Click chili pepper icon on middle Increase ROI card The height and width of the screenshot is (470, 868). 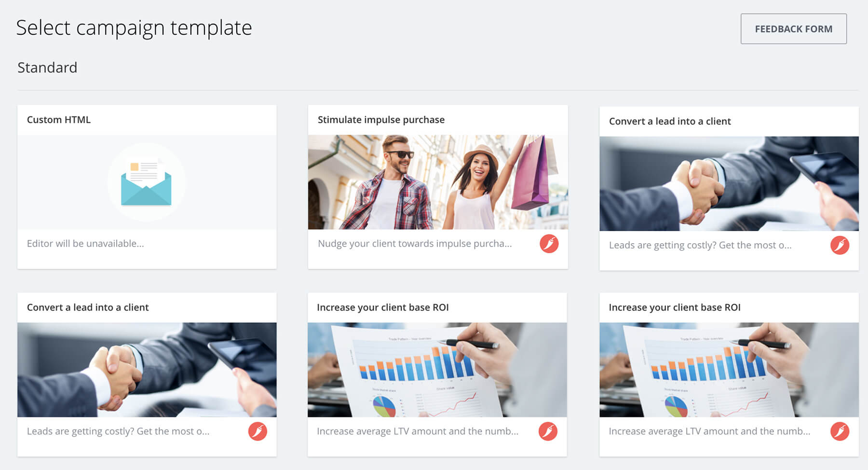[548, 431]
